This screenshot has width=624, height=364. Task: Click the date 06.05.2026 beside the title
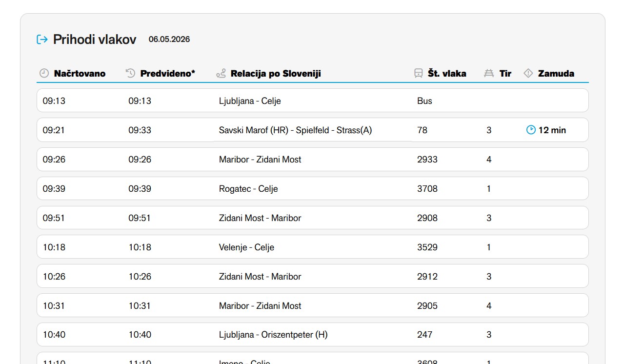(169, 40)
